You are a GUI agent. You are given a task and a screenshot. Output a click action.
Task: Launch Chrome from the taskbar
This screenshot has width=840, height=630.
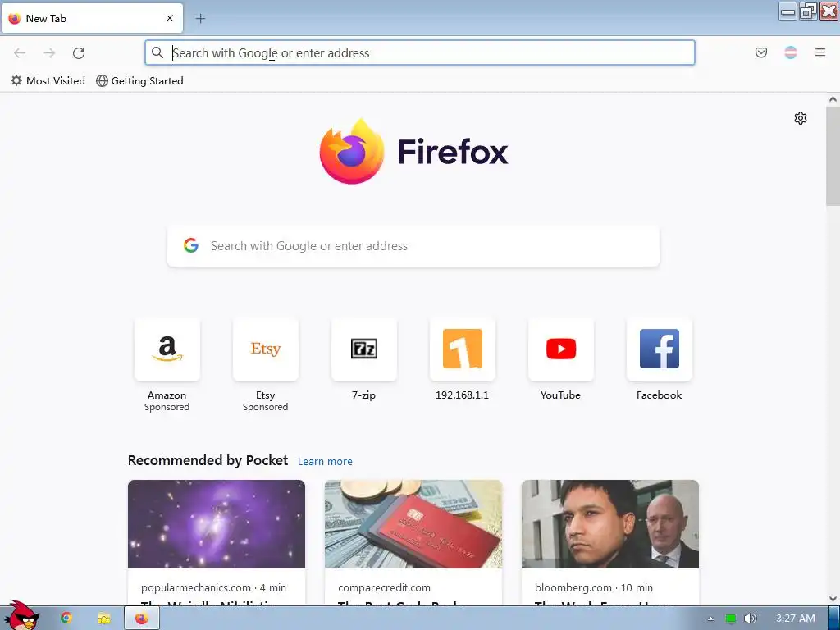point(66,619)
